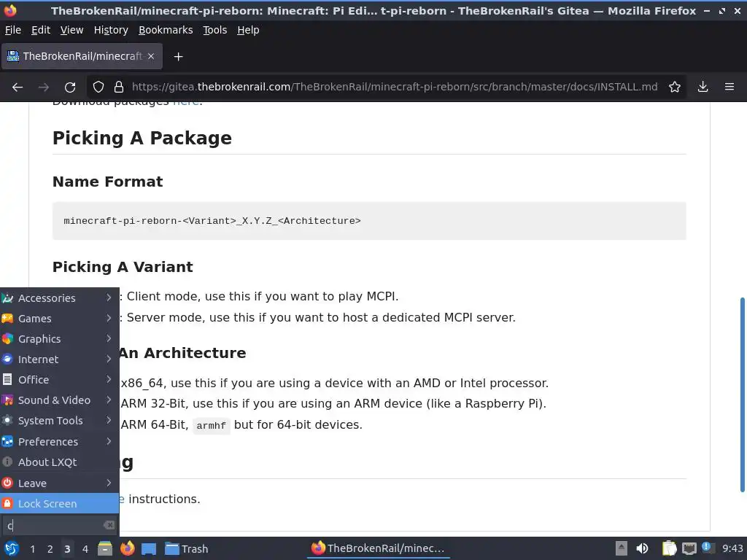Mute system volume from tray speaker icon

pyautogui.click(x=642, y=548)
